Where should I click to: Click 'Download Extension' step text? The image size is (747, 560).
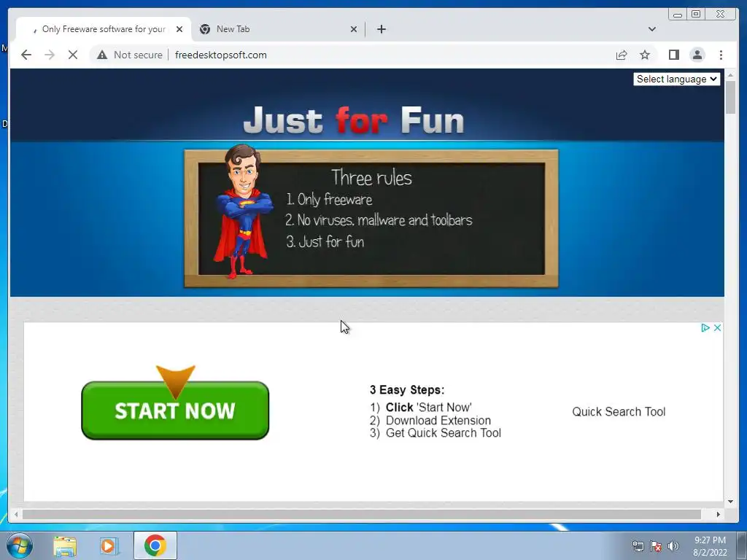coord(438,421)
